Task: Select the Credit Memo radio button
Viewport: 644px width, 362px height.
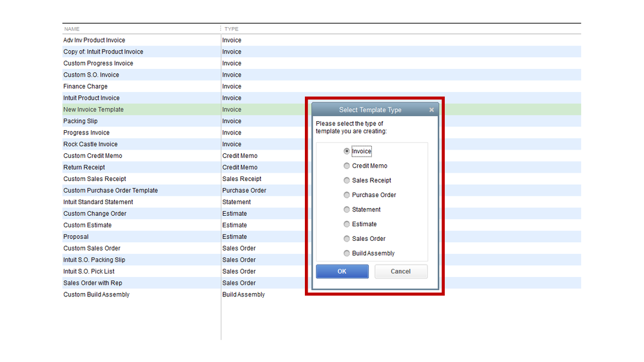Action: click(x=347, y=166)
